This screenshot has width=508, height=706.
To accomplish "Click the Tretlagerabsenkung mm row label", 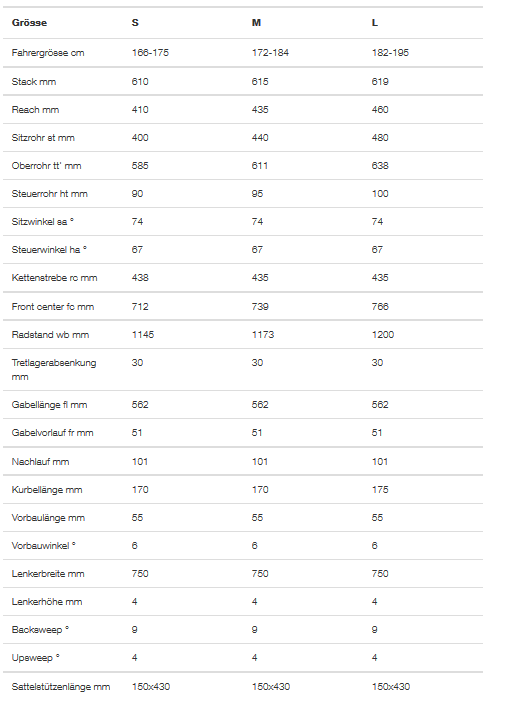I will tap(54, 370).
